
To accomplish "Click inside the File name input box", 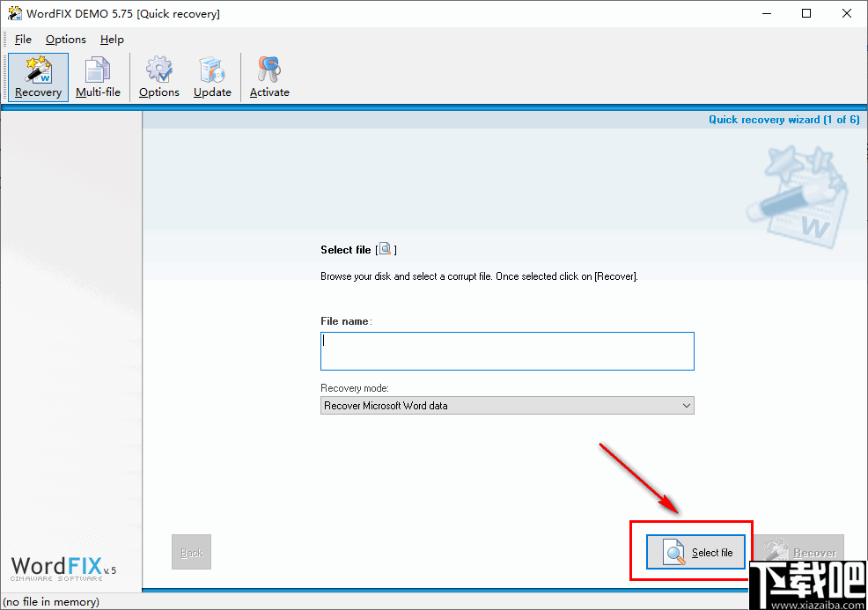I will [507, 350].
